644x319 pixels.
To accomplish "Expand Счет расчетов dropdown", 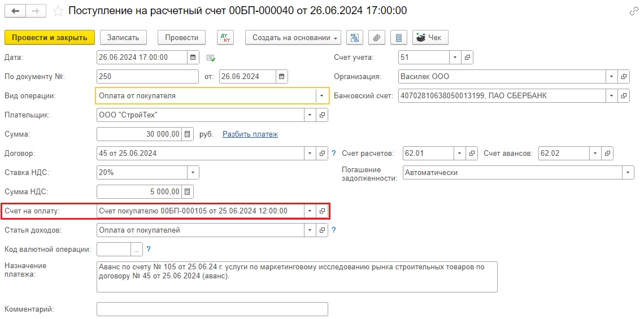I will pyautogui.click(x=460, y=153).
